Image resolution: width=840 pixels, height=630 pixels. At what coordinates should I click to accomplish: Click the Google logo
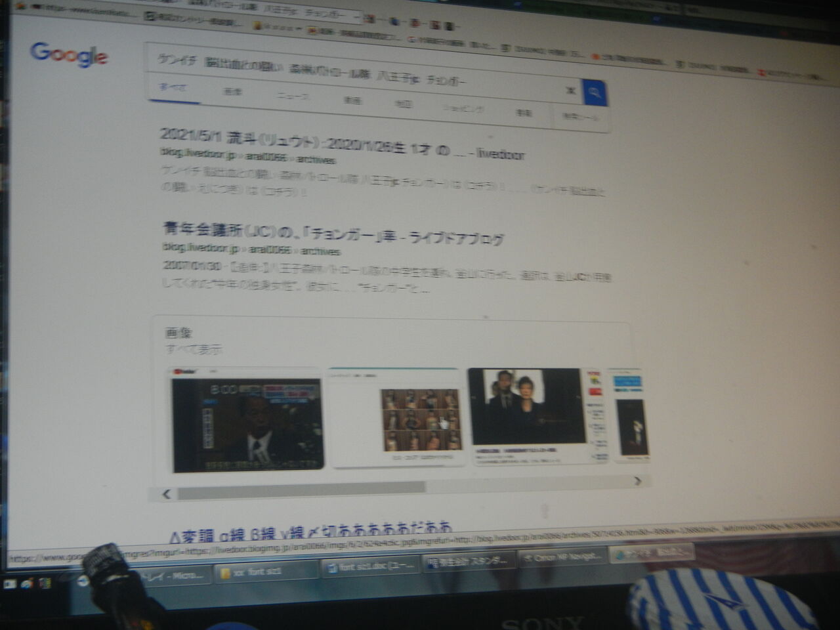click(x=69, y=54)
